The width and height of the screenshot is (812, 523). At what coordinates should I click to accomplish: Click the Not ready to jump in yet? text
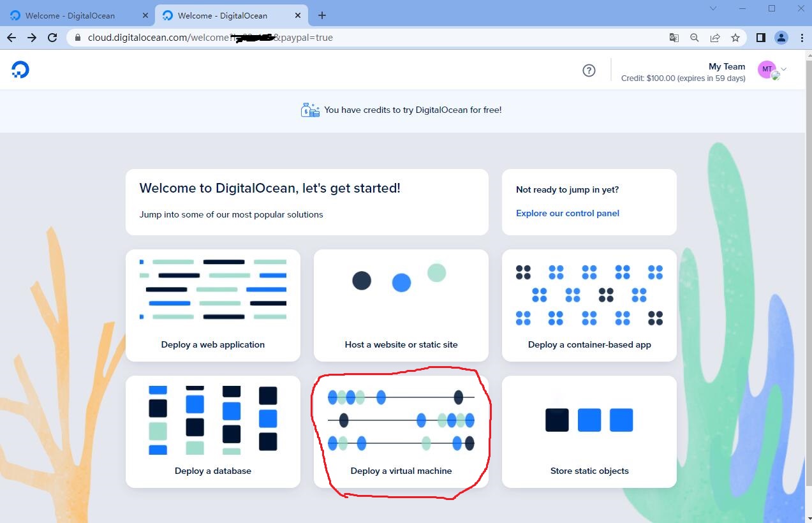point(567,189)
